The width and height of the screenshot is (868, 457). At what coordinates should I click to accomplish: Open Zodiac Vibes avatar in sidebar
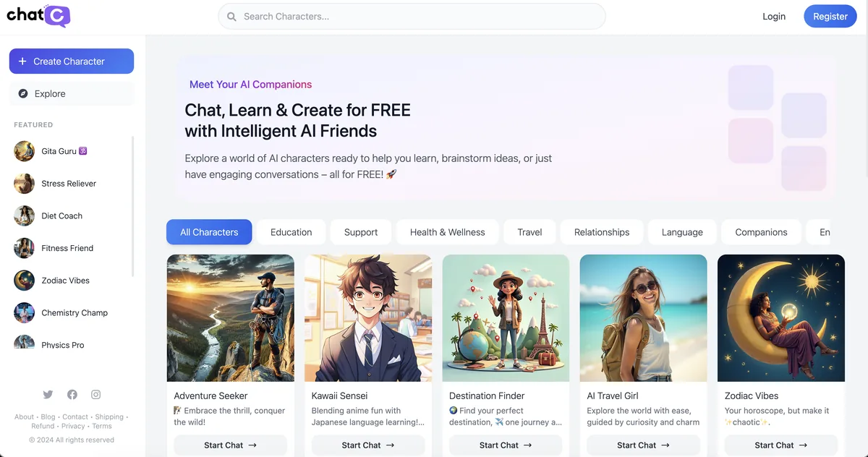point(24,281)
